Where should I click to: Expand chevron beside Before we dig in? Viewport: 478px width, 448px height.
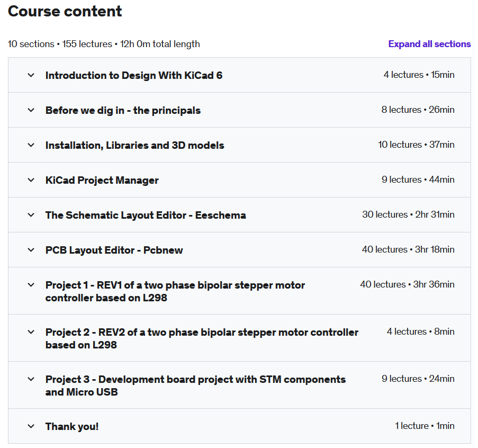pos(31,110)
